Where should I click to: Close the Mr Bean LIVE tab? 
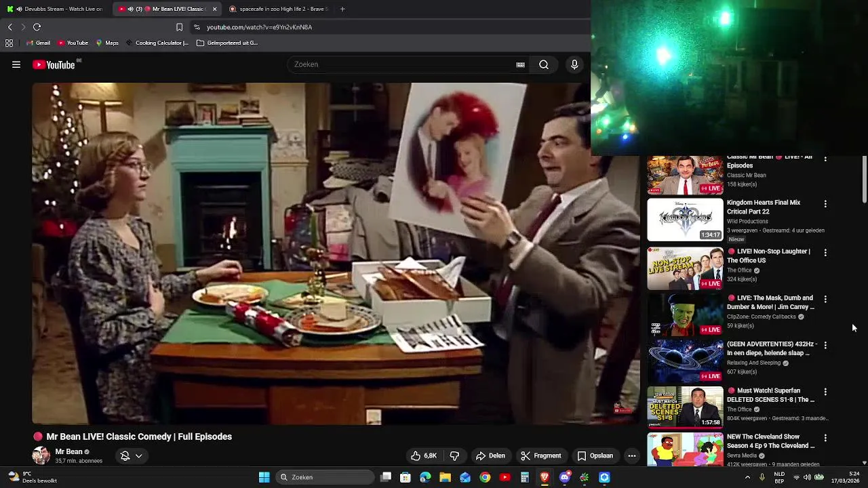click(x=215, y=9)
